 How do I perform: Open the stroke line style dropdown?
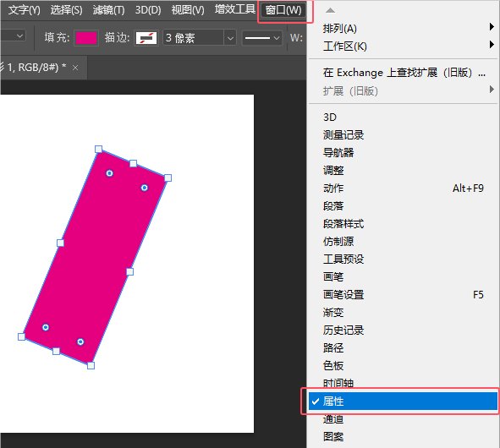(x=262, y=38)
